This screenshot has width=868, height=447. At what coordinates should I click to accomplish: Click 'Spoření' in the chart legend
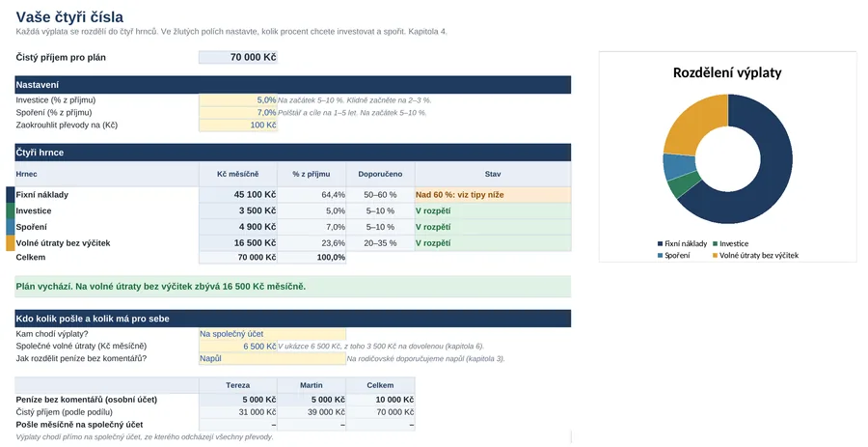(674, 255)
